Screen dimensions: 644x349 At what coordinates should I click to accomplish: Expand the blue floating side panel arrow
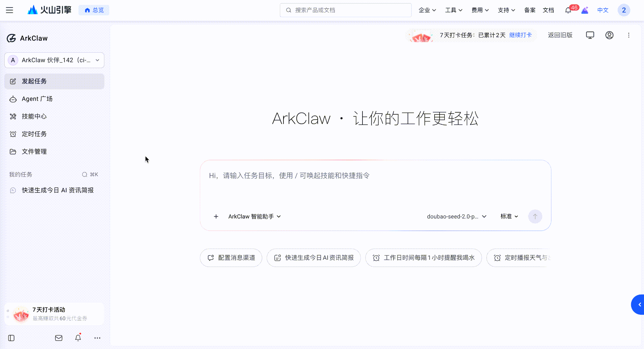(638, 305)
